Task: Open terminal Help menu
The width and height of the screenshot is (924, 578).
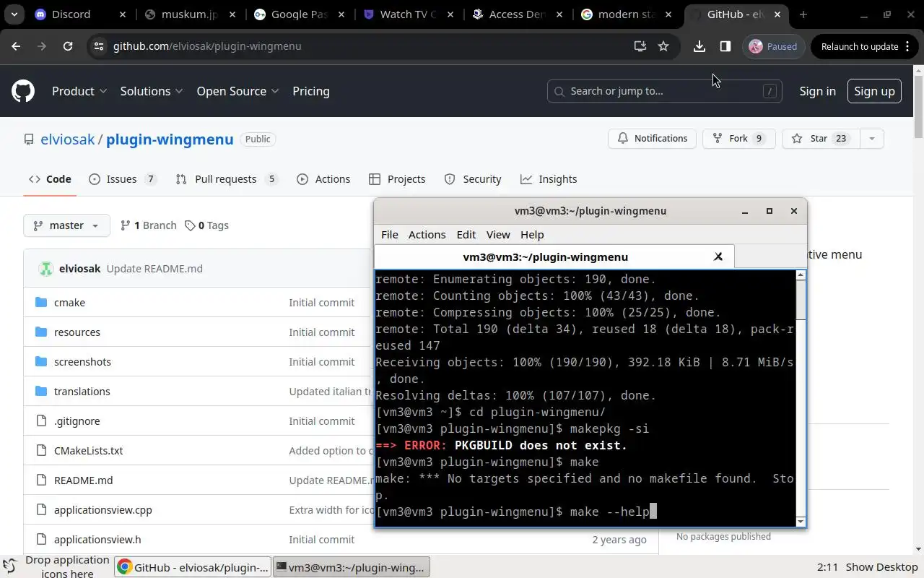Action: click(532, 235)
